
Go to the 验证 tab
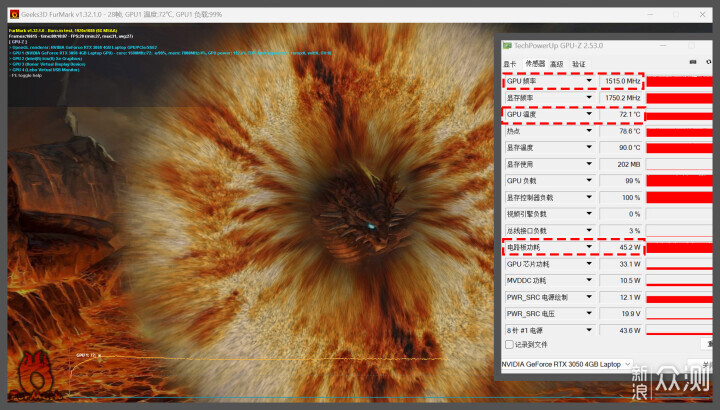click(579, 64)
